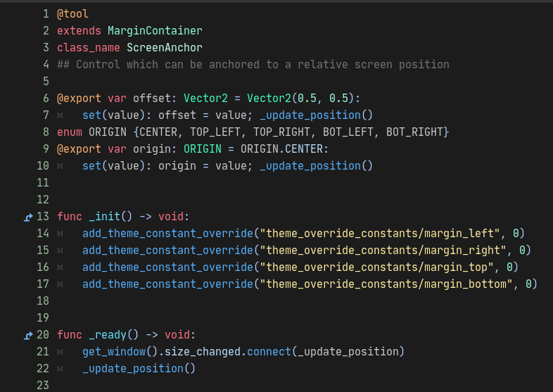Click _update_position() call on line 7

(x=316, y=115)
